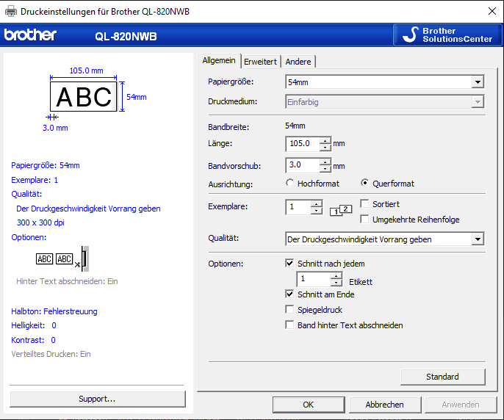504x420 pixels.
Task: Switch to the Allgemein tab
Action: point(219,60)
